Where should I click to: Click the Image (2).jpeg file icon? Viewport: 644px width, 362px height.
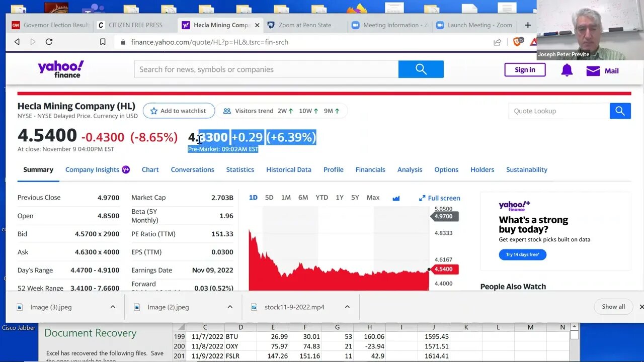137,307
